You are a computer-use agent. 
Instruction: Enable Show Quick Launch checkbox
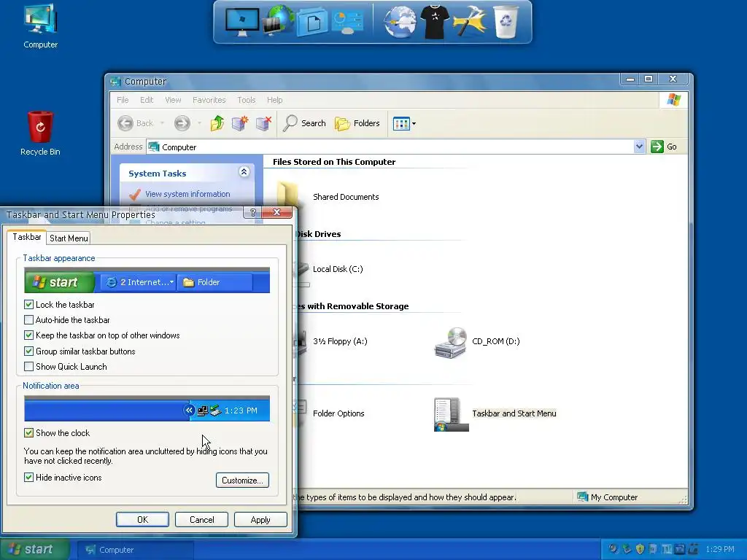click(x=28, y=367)
